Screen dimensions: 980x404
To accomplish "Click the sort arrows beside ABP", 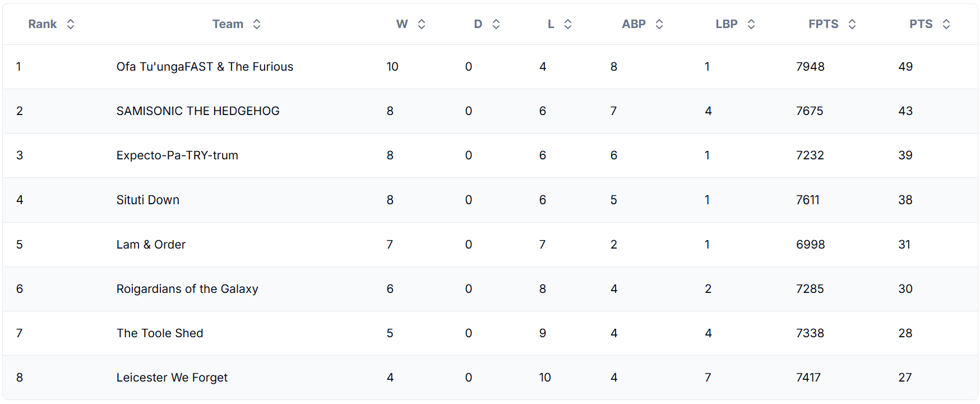I will coord(659,24).
